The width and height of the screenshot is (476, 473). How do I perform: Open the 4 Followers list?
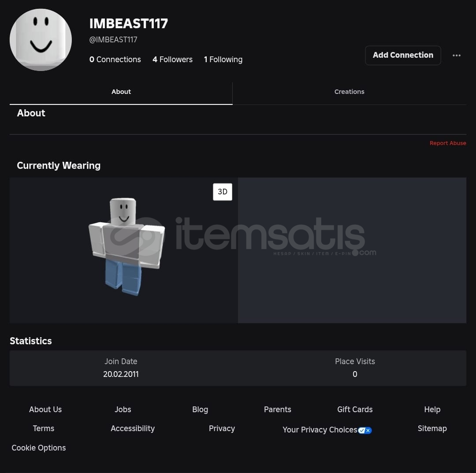172,60
